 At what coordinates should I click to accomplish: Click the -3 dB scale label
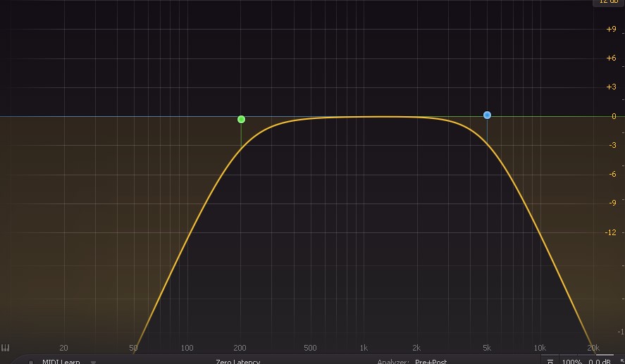(612, 145)
